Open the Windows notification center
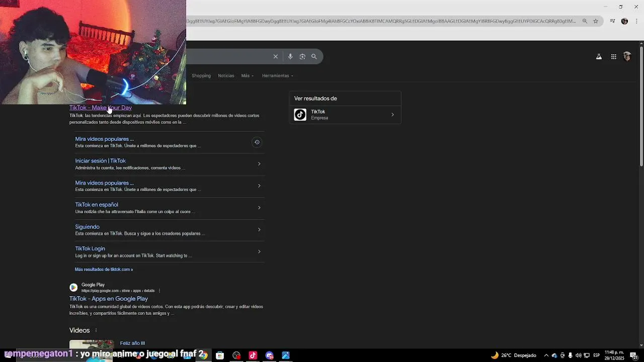Viewport: 644px width, 362px height. (634, 355)
